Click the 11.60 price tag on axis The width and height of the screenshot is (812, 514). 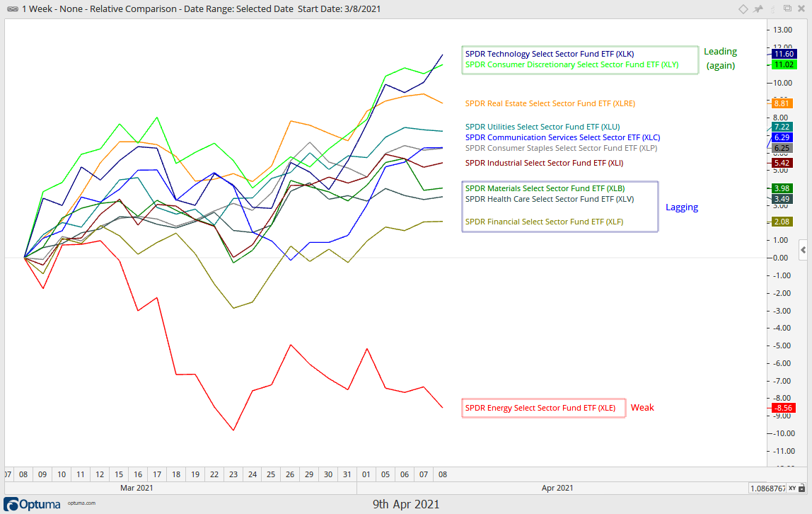[x=784, y=54]
